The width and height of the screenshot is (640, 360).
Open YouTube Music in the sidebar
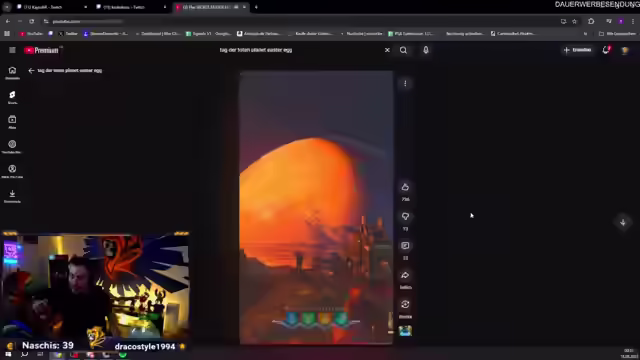[x=12, y=147]
